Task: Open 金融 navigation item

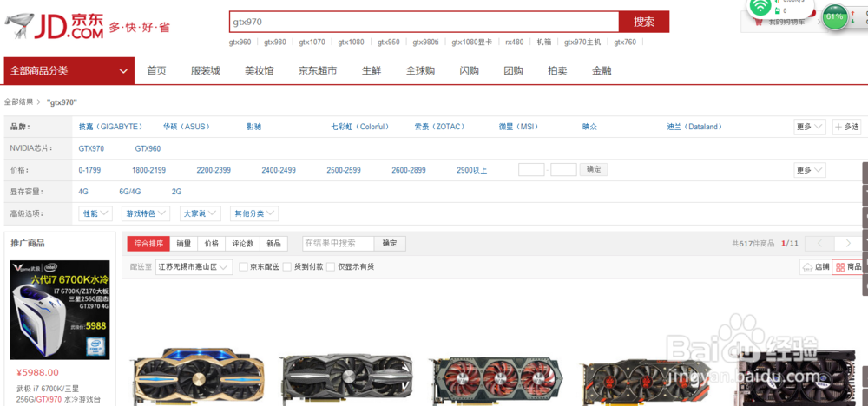Action: pyautogui.click(x=602, y=71)
